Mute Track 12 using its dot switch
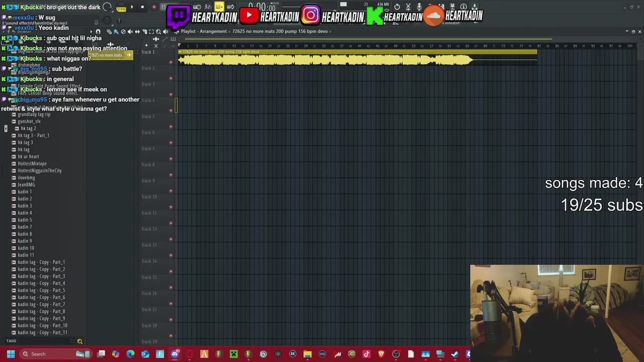 (x=171, y=239)
